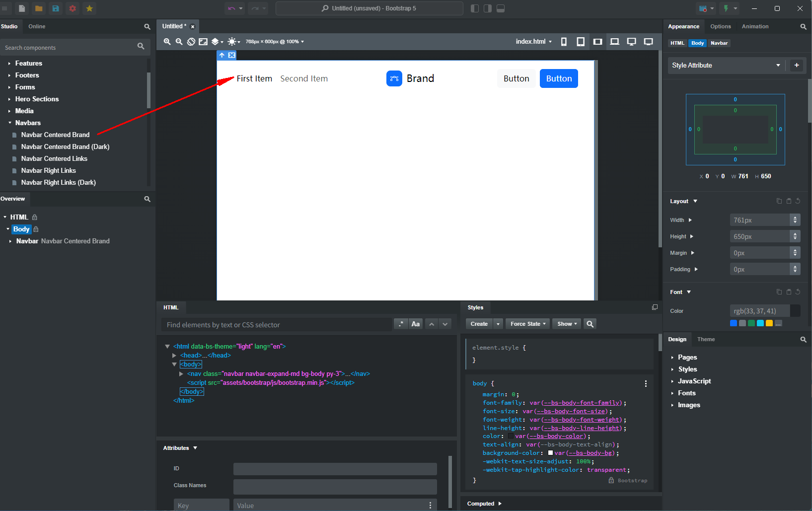Go to next search result arrow
This screenshot has width=812, height=511.
click(x=445, y=324)
